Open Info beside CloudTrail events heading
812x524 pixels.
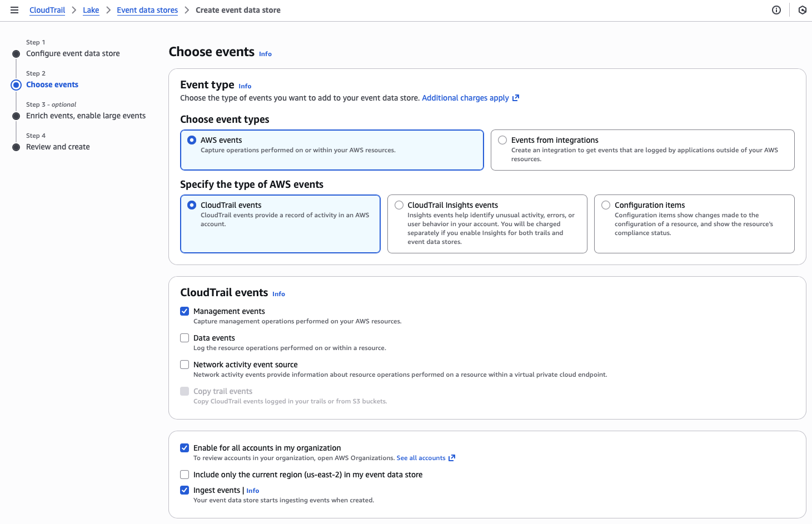(278, 294)
